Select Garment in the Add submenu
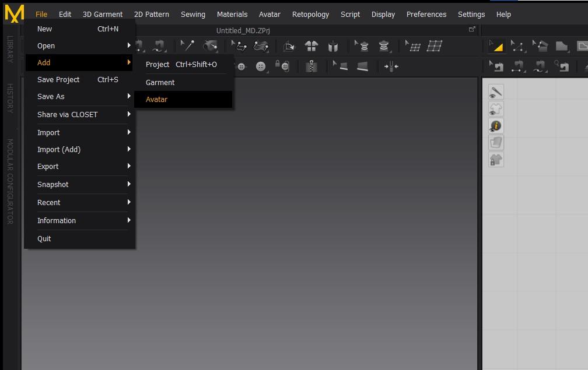This screenshot has width=588, height=370. point(183,82)
